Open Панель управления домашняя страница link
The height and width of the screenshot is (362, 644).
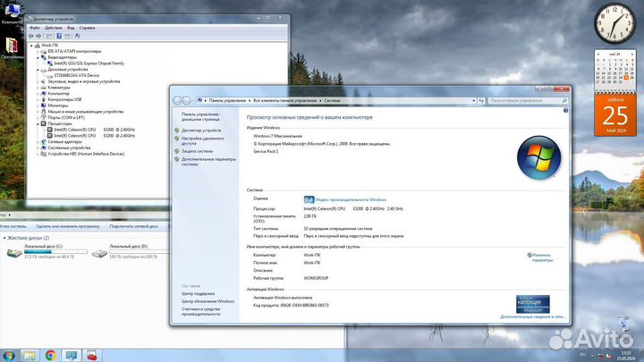(x=200, y=117)
